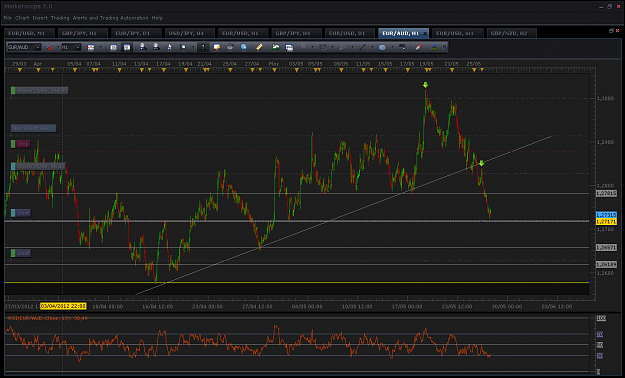This screenshot has height=378, width=625.
Task: Open the EUR/AUD symbol combo box
Action: (x=24, y=47)
